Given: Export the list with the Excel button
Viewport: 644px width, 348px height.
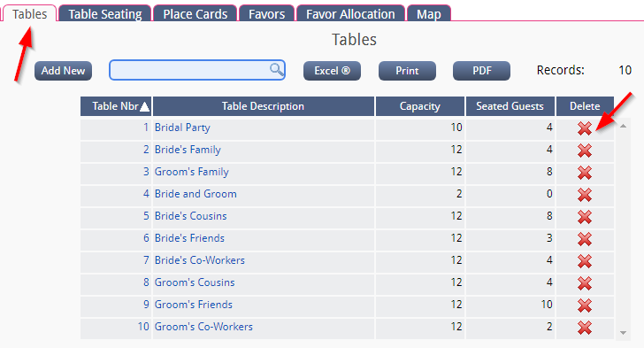Looking at the screenshot, I should pyautogui.click(x=332, y=71).
